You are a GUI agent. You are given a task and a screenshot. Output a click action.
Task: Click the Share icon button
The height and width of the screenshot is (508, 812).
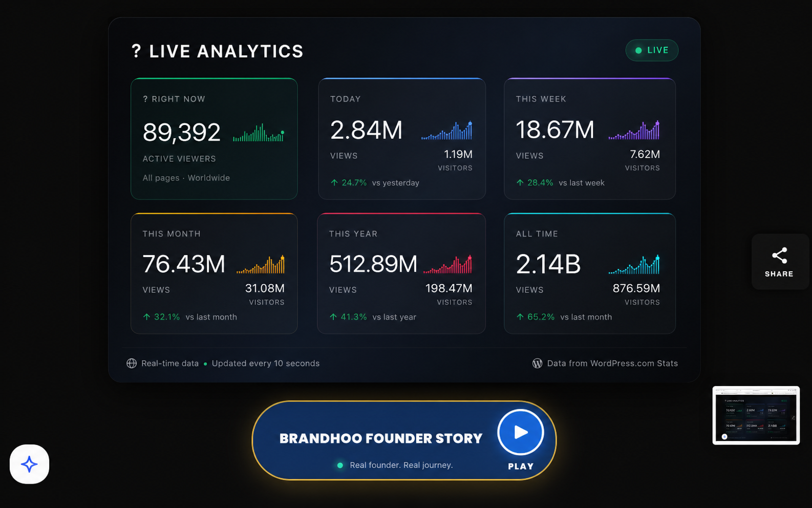point(779,262)
